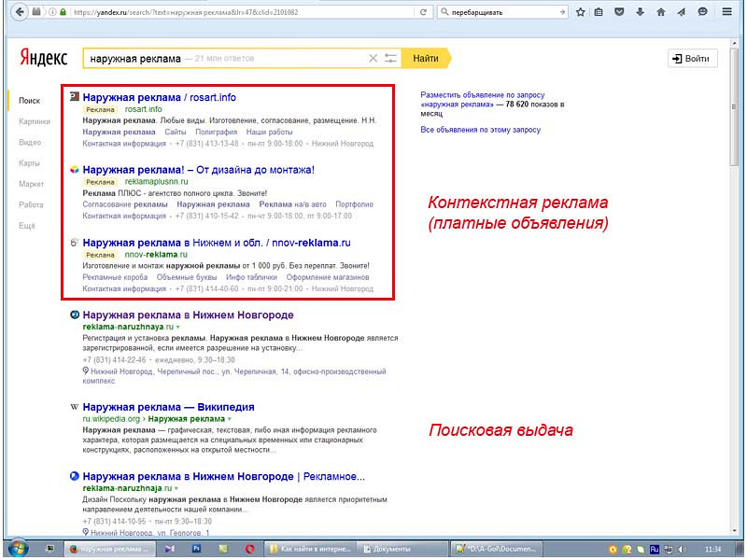Expand the reklama-naruzhnaya.ru result dropdown arrow
The height and width of the screenshot is (560, 747).
[177, 328]
